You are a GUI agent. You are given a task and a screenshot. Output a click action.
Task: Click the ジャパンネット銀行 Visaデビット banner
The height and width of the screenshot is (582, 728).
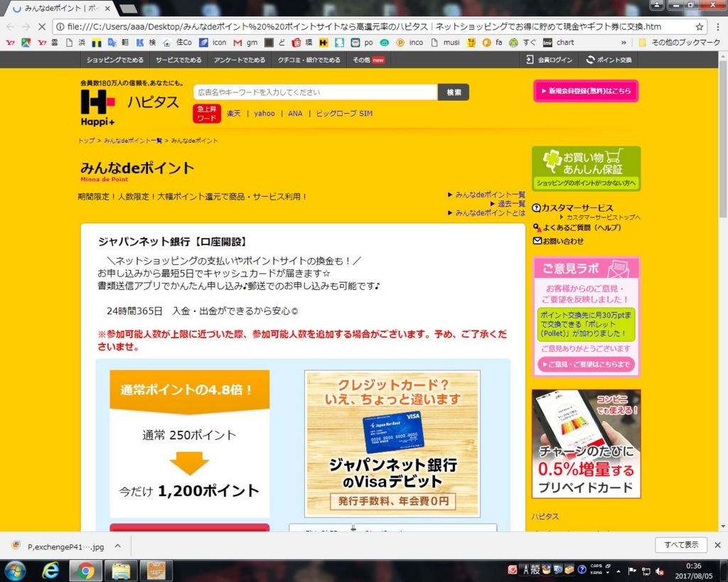[392, 443]
